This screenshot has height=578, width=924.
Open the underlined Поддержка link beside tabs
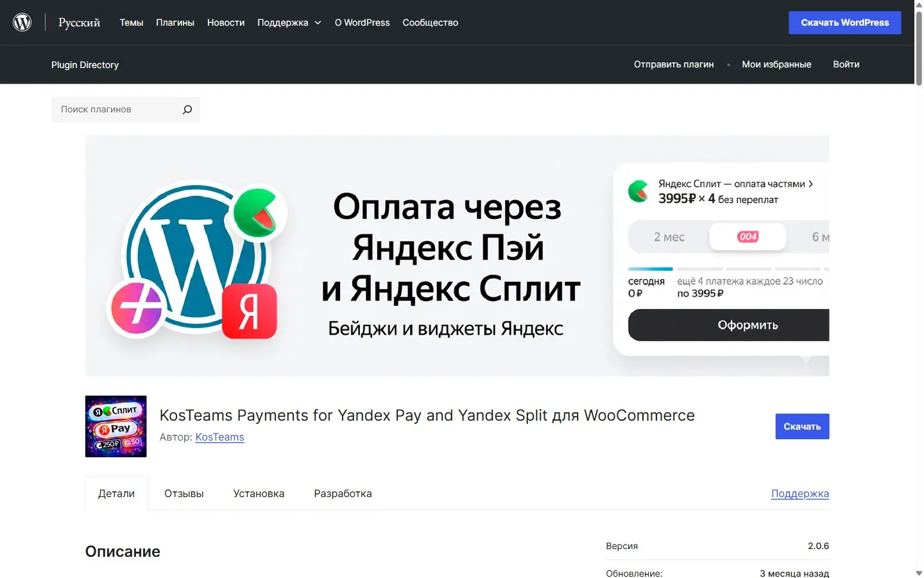point(800,493)
